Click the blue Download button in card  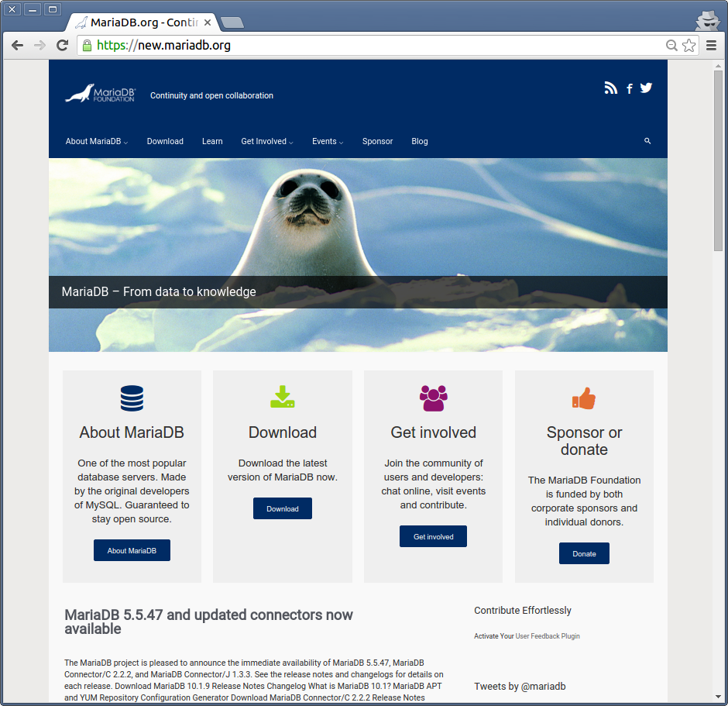[283, 508]
